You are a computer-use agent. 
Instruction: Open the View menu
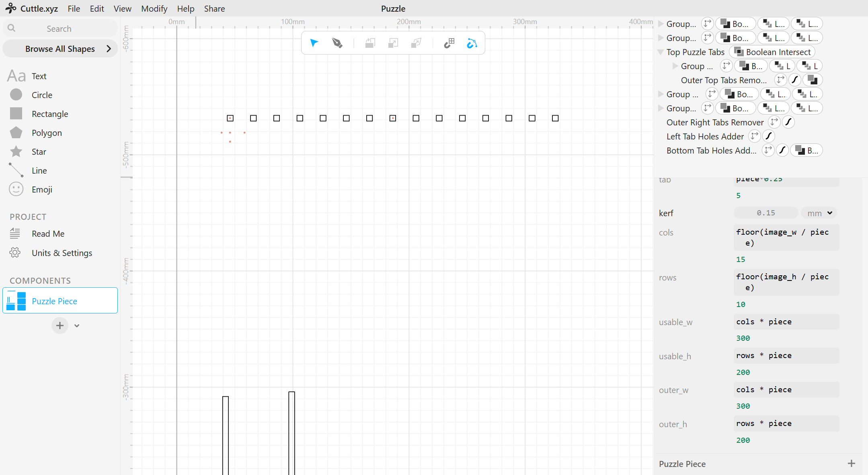click(122, 8)
